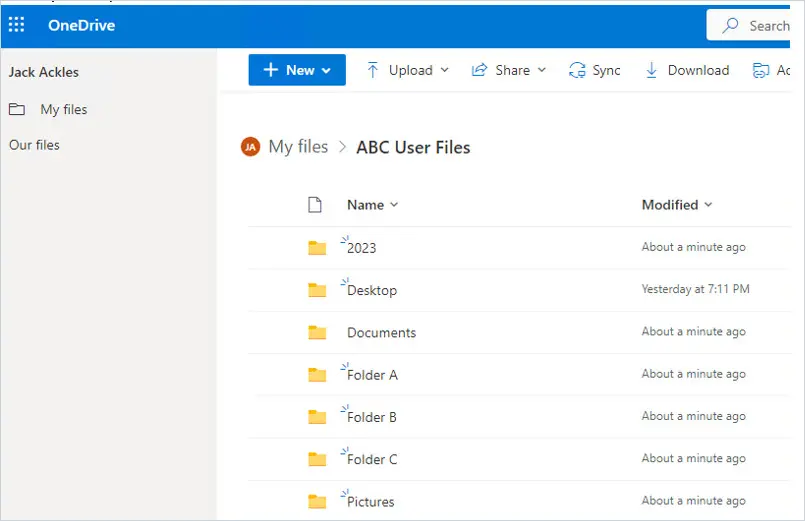Viewport: 805px width, 521px height.
Task: Click the Sync icon
Action: pos(577,70)
